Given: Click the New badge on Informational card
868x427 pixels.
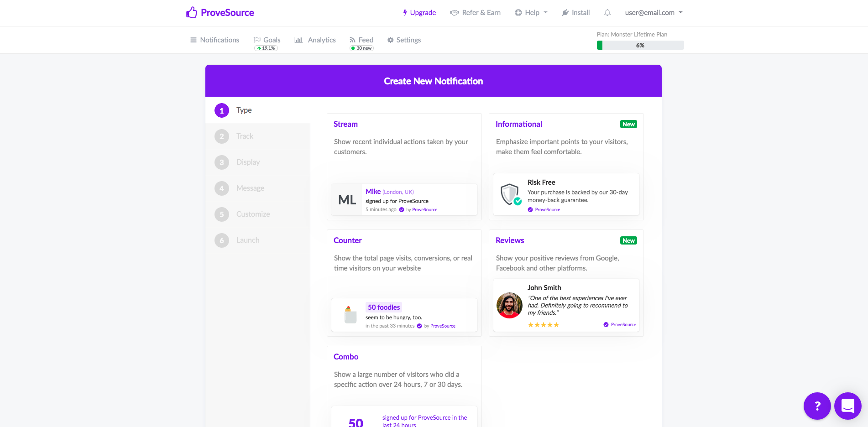Looking at the screenshot, I should [x=628, y=125].
